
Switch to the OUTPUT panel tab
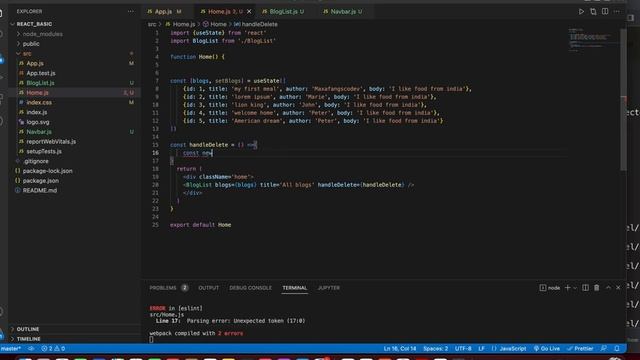pos(209,288)
